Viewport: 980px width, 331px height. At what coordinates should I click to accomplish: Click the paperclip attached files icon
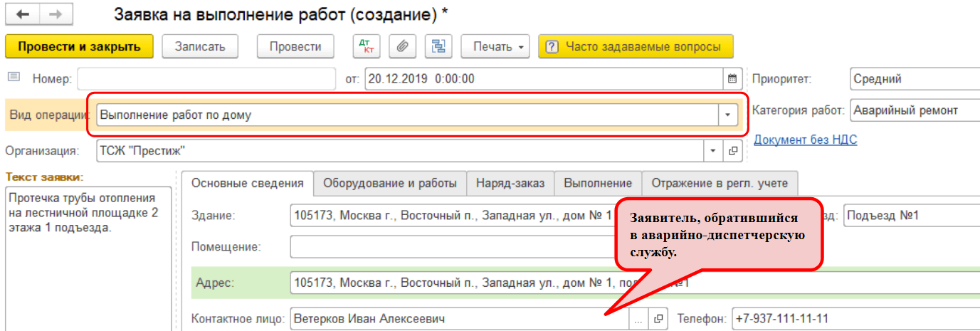402,47
